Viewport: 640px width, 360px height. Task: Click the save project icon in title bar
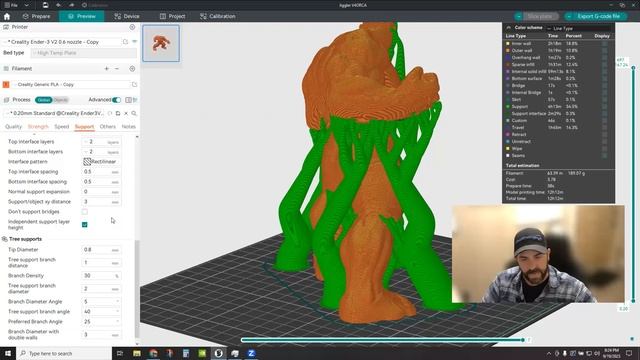coord(45,5)
